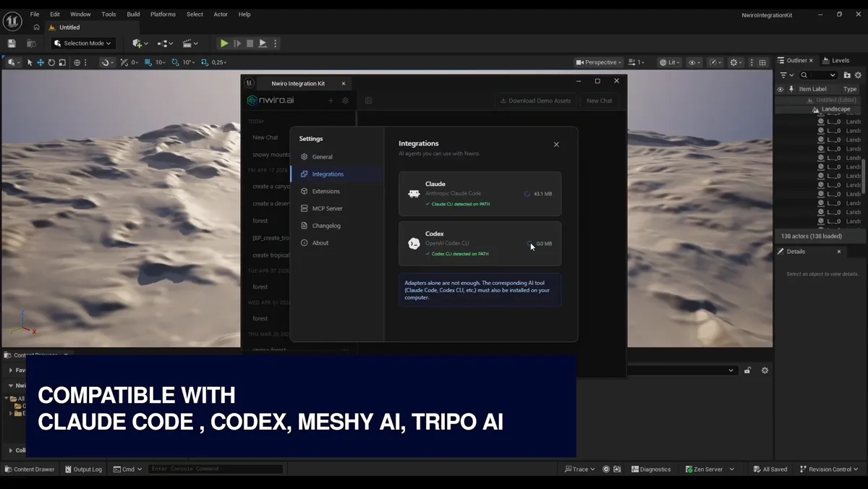The height and width of the screenshot is (489, 868).
Task: Click the Browse content icon beside Save
Action: [31, 43]
